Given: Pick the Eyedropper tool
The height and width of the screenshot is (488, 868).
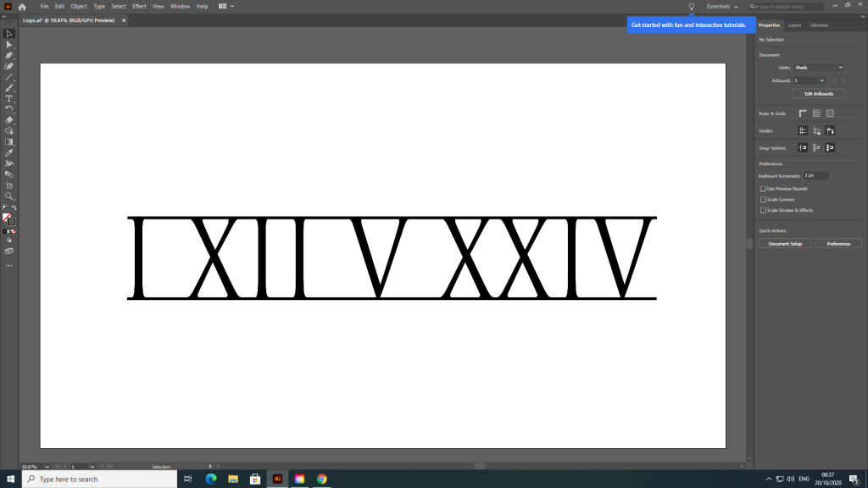Looking at the screenshot, I should pos(9,152).
